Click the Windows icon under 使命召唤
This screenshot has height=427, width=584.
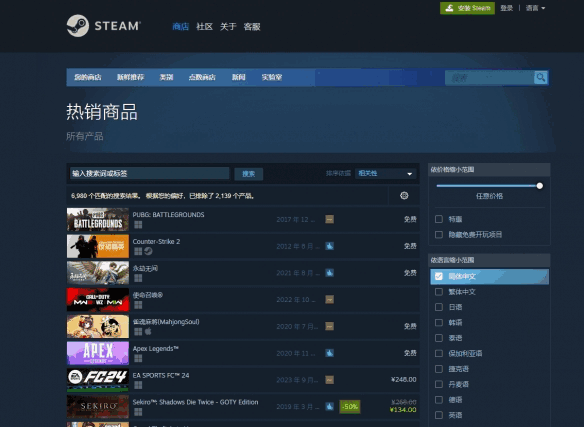[138, 305]
